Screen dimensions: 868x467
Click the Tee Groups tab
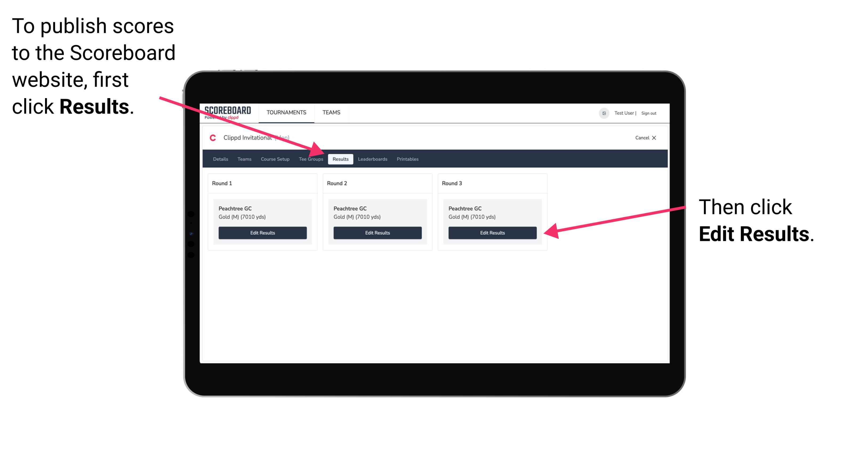pos(311,159)
